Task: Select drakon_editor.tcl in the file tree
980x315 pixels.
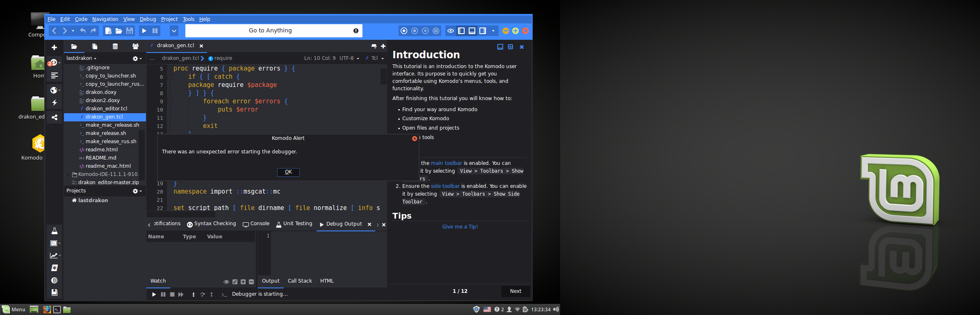Action: (106, 109)
